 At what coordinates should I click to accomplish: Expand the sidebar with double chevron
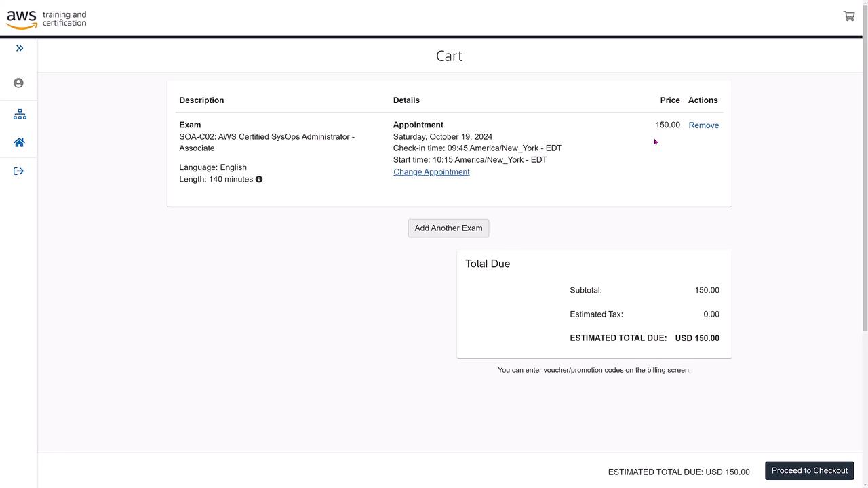[20, 48]
